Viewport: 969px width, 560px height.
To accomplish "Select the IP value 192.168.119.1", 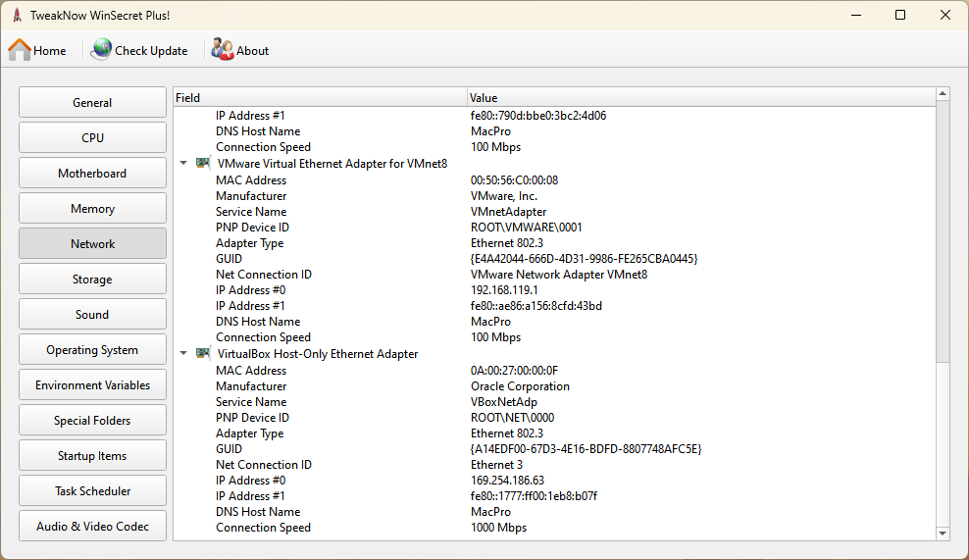I will coord(504,290).
